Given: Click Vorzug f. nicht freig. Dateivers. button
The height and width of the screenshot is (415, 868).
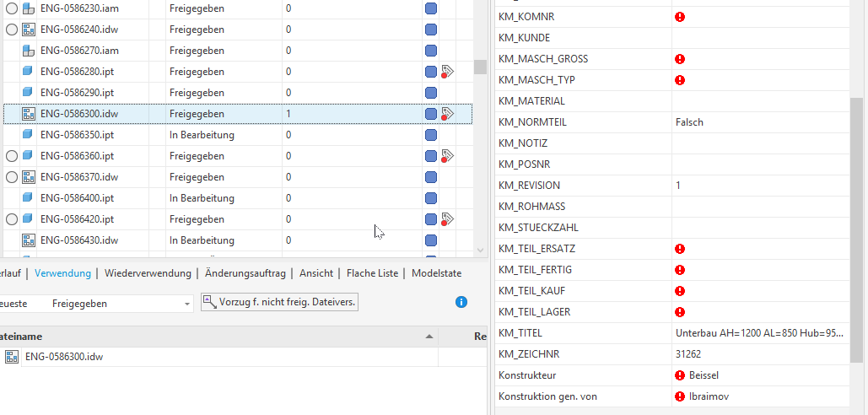Looking at the screenshot, I should point(279,302).
